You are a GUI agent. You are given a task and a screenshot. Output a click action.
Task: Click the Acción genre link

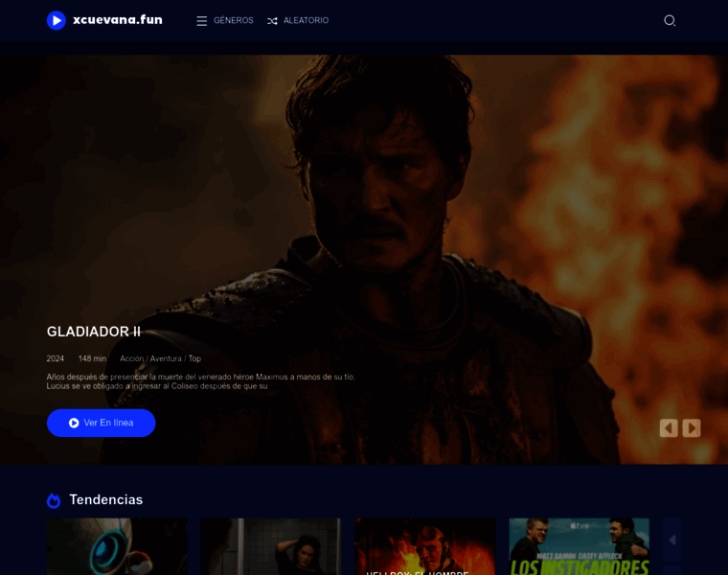tap(132, 358)
